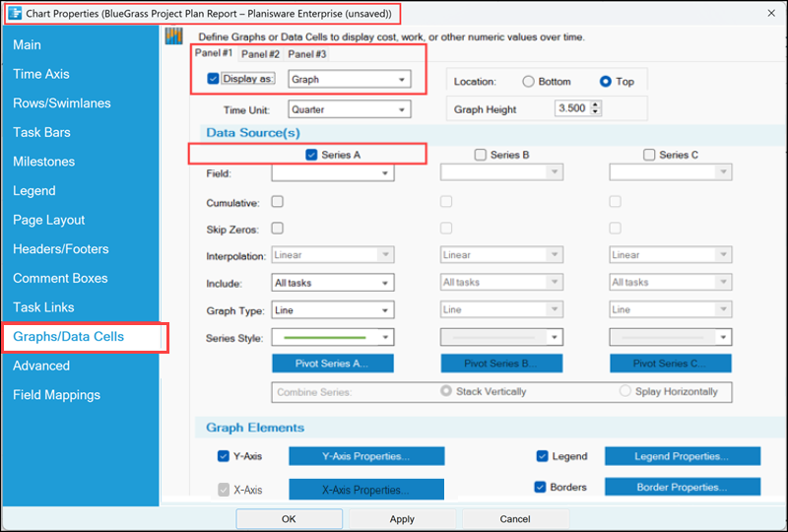Increase Graph Height with the up arrow

[596, 104]
